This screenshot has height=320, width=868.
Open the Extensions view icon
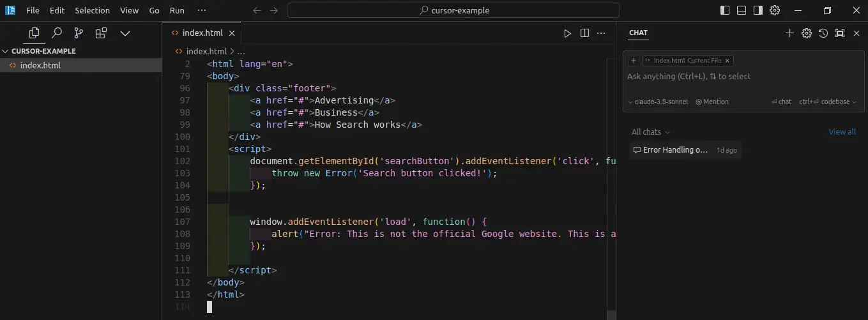click(x=101, y=33)
